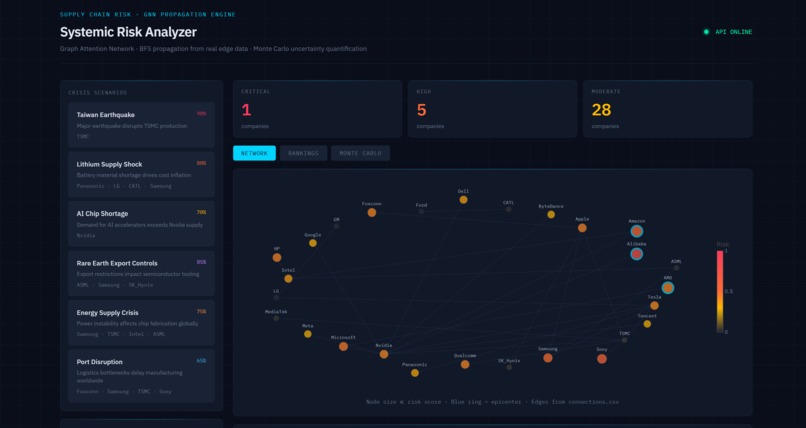Switch to the Network tab

[254, 153]
